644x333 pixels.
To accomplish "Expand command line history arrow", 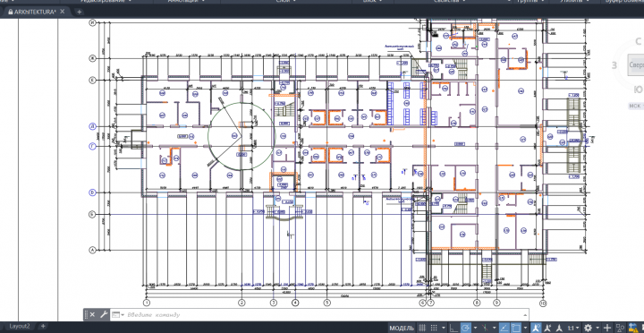I will (526, 314).
